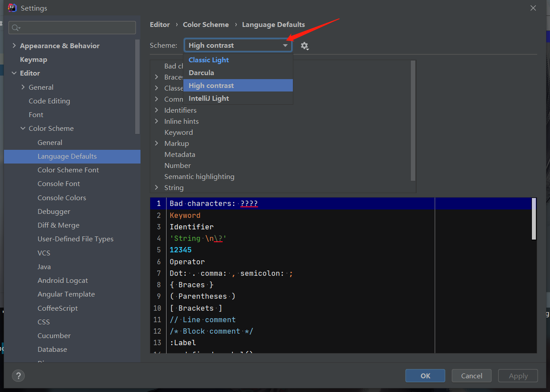Click the attributes list scrollbar

(413, 121)
